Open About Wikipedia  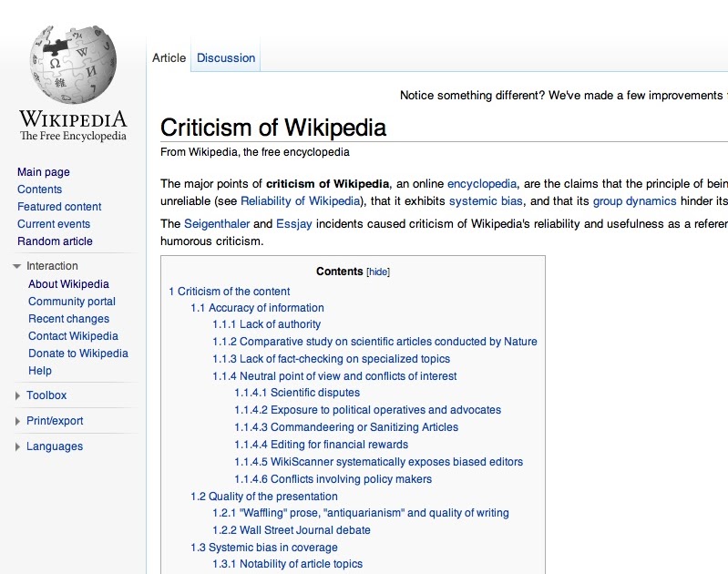pyautogui.click(x=68, y=284)
